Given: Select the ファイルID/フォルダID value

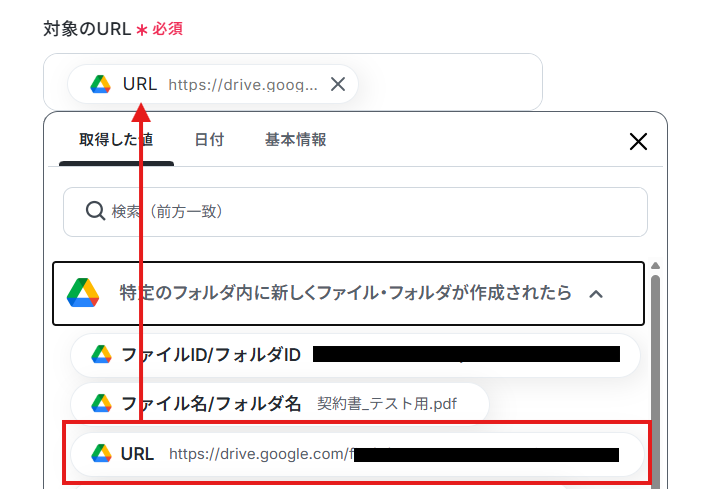Looking at the screenshot, I should [x=355, y=355].
